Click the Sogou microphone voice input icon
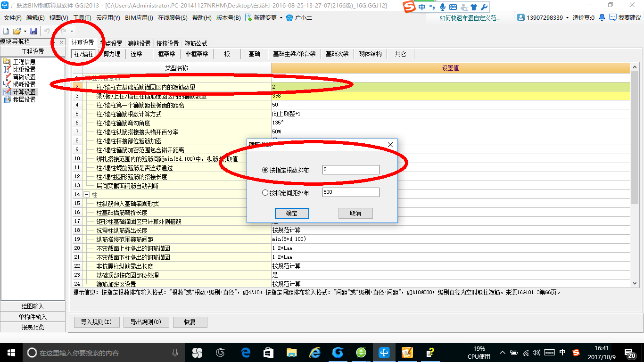Viewport: 644px width, 362px height. (442, 7)
